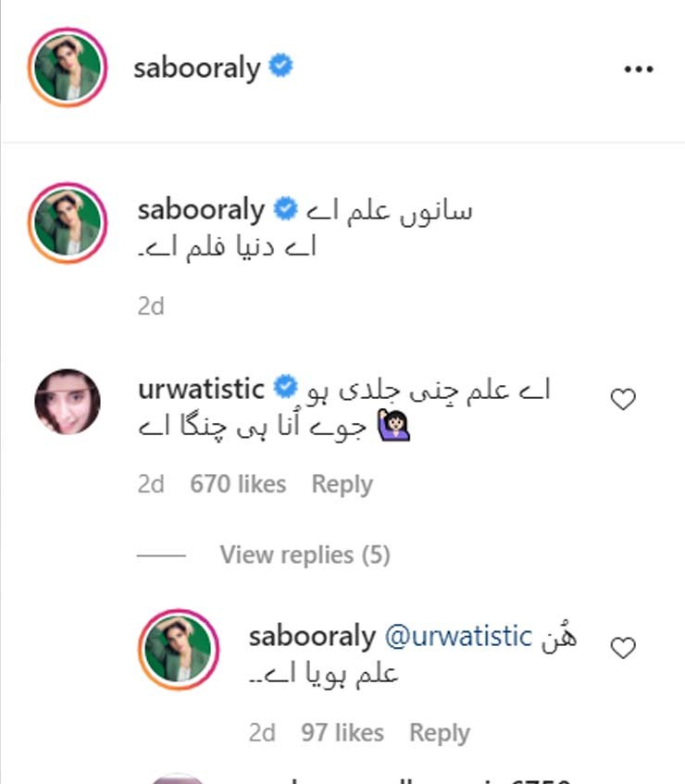This screenshot has width=685, height=784.
Task: View accounts that gave 670 likes
Action: pyautogui.click(x=236, y=483)
